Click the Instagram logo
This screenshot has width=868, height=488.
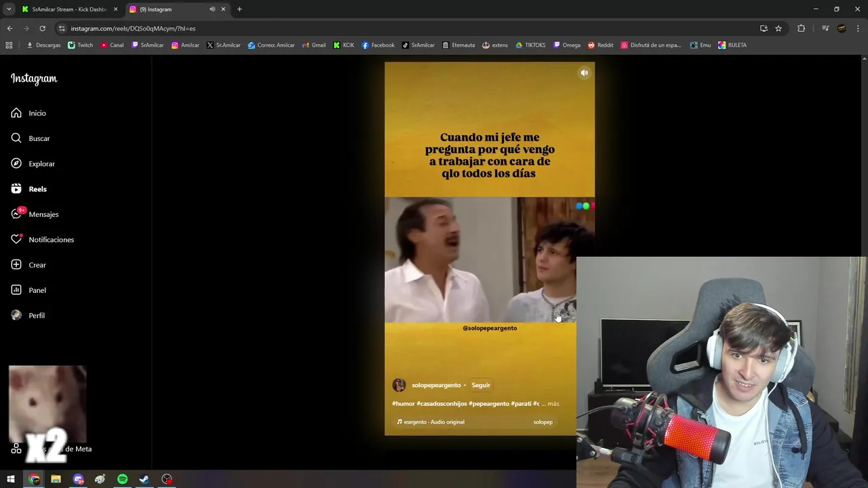tap(34, 79)
